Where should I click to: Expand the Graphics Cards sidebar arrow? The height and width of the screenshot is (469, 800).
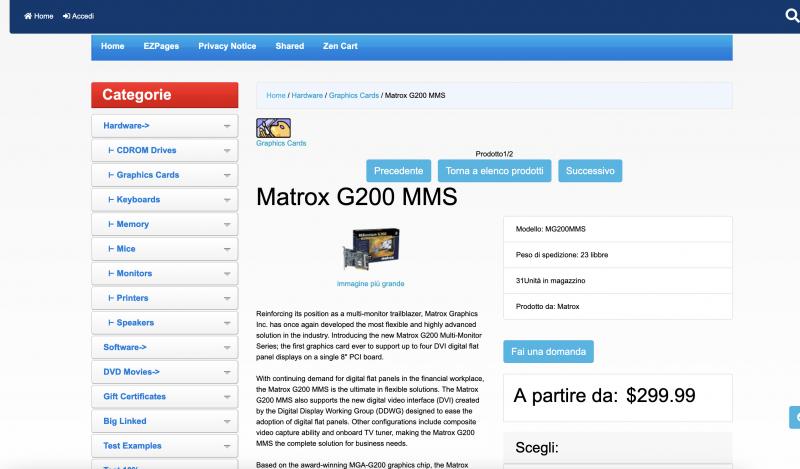227,175
